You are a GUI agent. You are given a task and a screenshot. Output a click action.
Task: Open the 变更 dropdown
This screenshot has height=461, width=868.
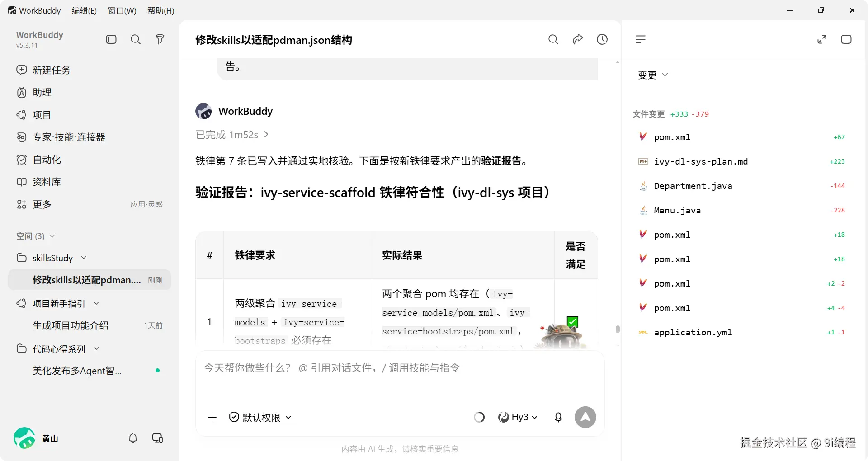(653, 75)
